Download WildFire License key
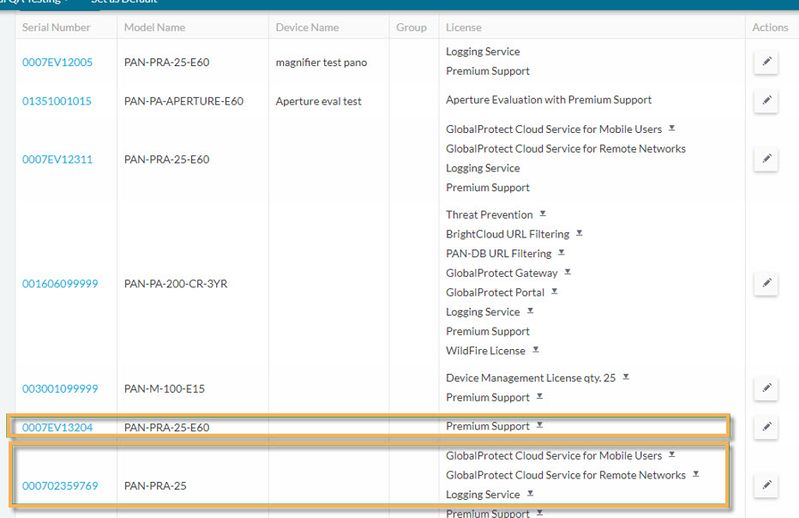Viewport: 799px width, 518px height. coord(536,350)
